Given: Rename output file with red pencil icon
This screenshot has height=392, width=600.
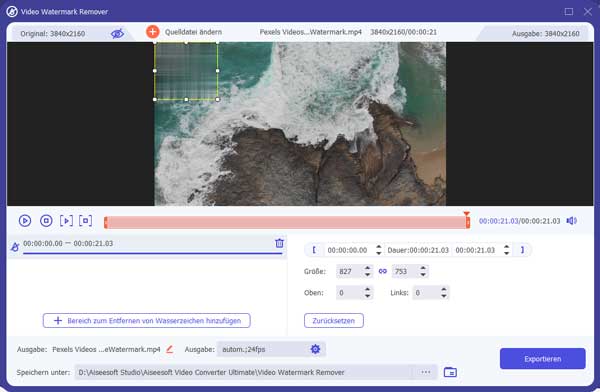Looking at the screenshot, I should point(170,349).
